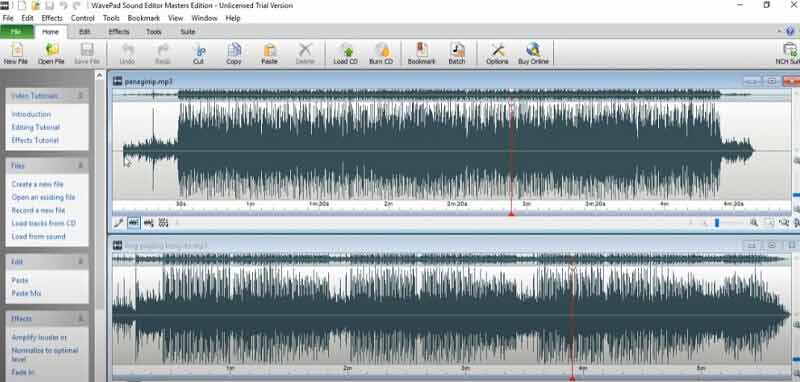Click the quick-access open folder icon in title bar
Screen dimensions: 800x382
(36, 6)
